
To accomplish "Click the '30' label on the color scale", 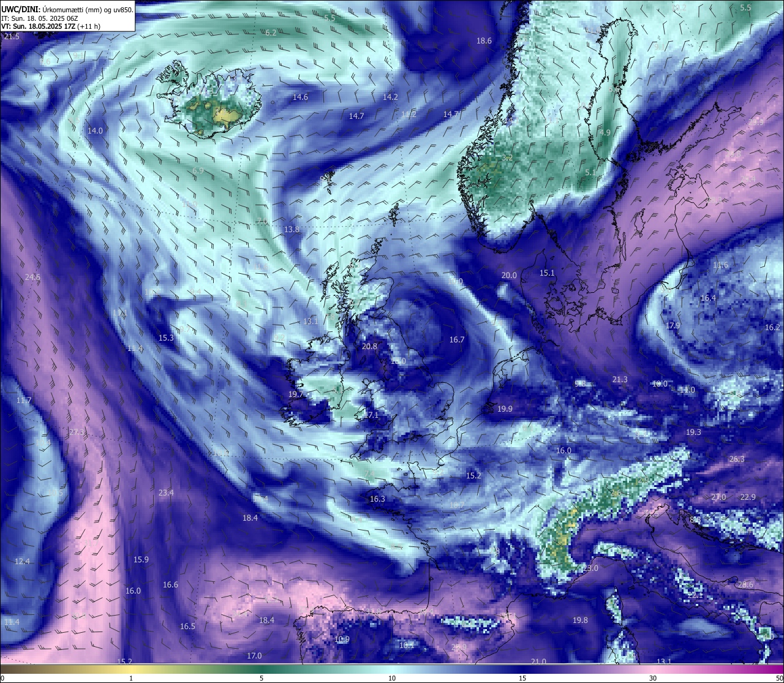I will [653, 677].
